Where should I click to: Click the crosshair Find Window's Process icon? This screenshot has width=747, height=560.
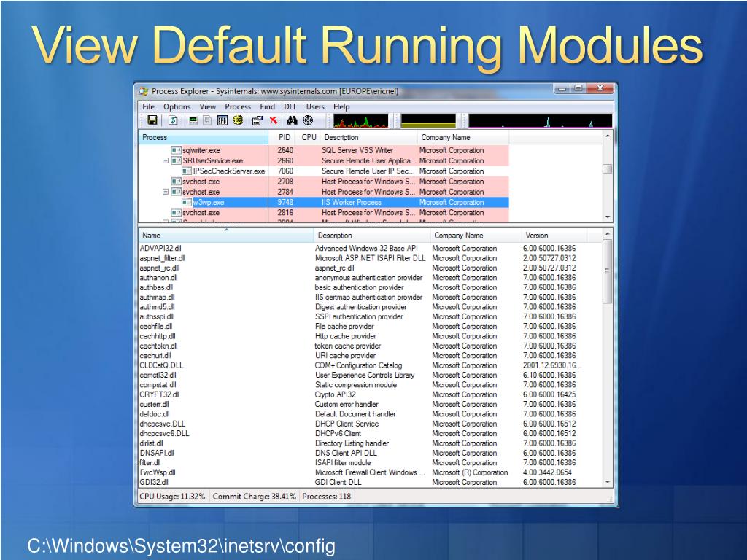click(308, 120)
